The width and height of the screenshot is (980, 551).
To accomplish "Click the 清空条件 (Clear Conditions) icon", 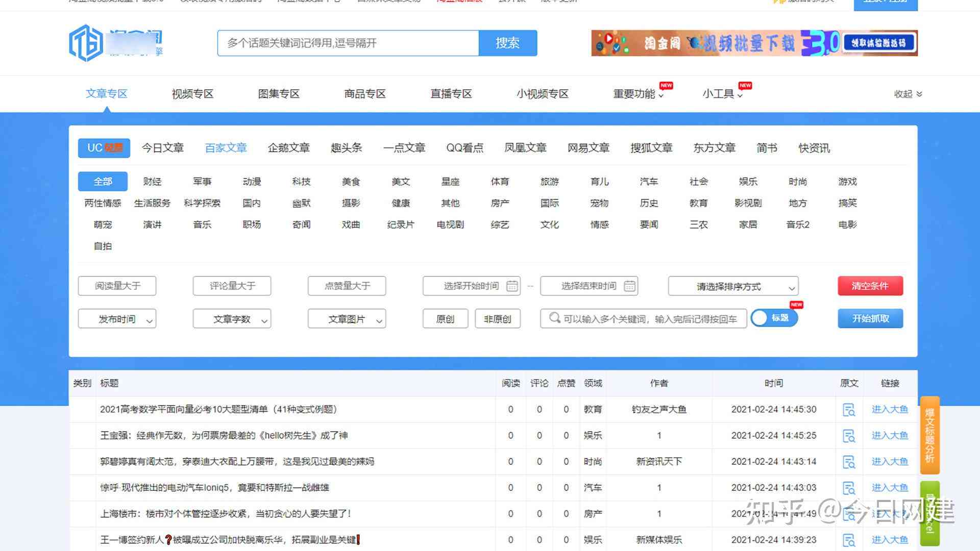I will pyautogui.click(x=870, y=286).
